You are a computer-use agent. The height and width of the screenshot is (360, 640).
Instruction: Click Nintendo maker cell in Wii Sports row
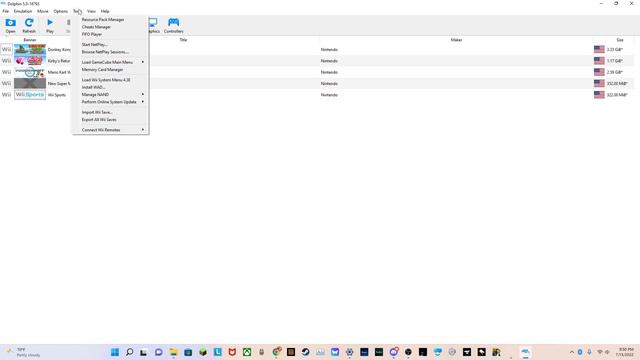(329, 95)
